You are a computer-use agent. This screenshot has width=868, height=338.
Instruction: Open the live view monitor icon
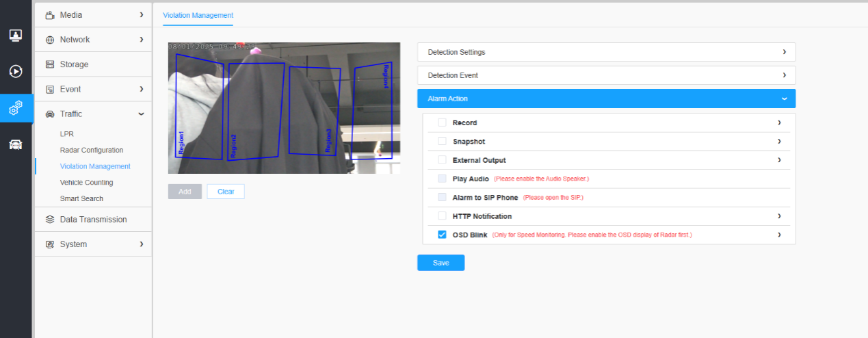coord(16,35)
